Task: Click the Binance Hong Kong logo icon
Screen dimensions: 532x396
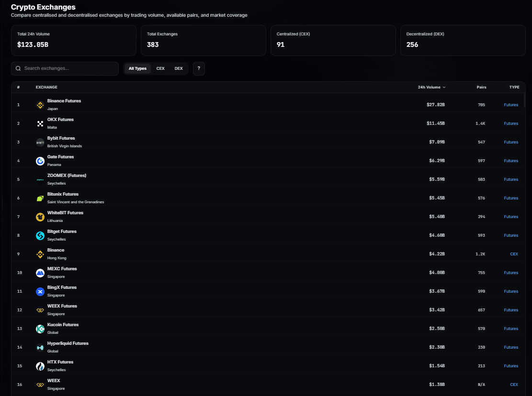Action: (x=40, y=254)
